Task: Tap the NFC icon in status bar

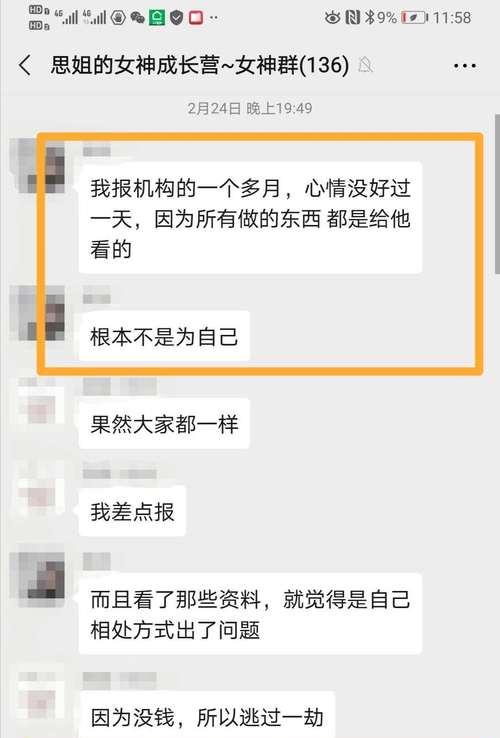Action: pyautogui.click(x=353, y=18)
